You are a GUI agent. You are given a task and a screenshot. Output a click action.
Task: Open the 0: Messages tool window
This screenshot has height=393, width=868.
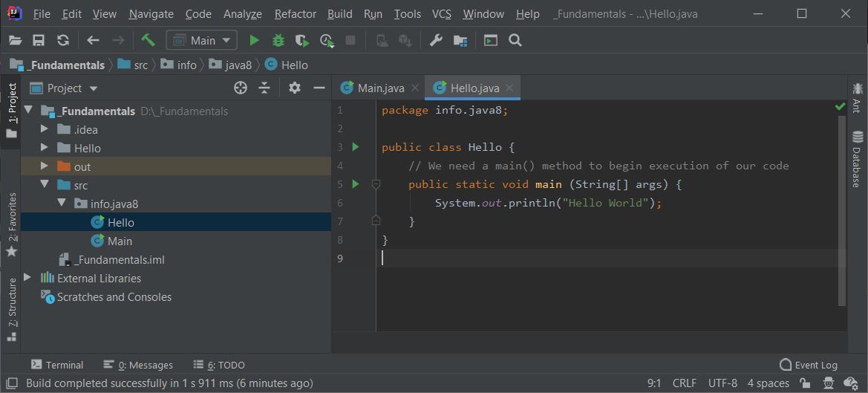(x=138, y=365)
